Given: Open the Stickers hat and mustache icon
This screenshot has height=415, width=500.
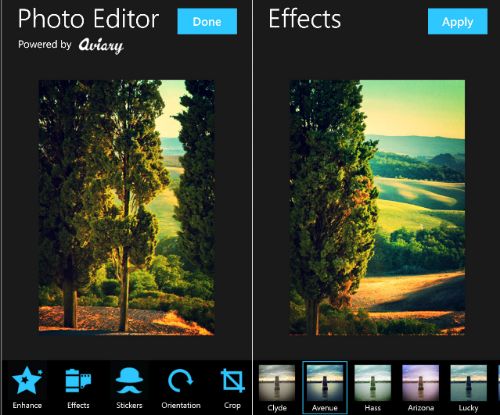Looking at the screenshot, I should click(129, 380).
